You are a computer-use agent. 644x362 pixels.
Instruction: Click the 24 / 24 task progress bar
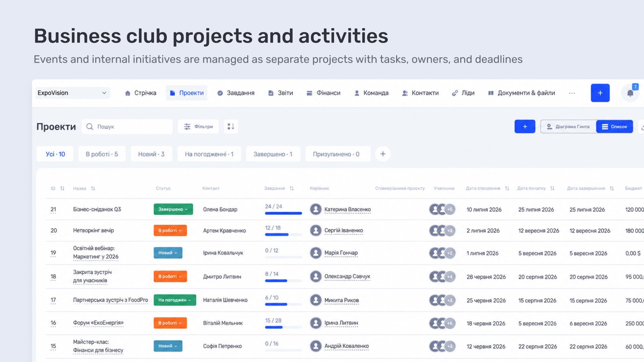[x=283, y=213]
